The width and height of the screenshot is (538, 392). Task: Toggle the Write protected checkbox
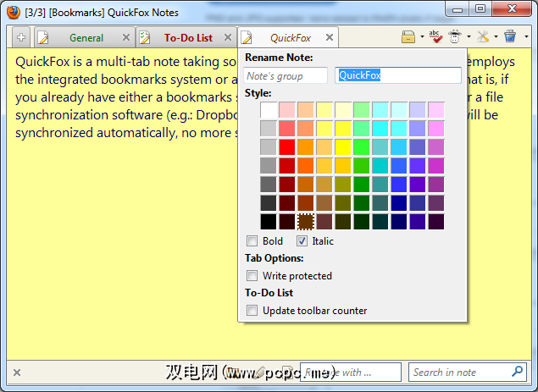252,276
